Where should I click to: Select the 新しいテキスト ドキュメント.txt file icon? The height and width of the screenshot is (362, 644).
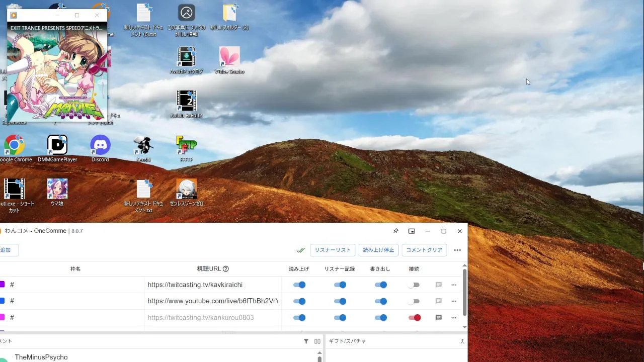point(143,196)
